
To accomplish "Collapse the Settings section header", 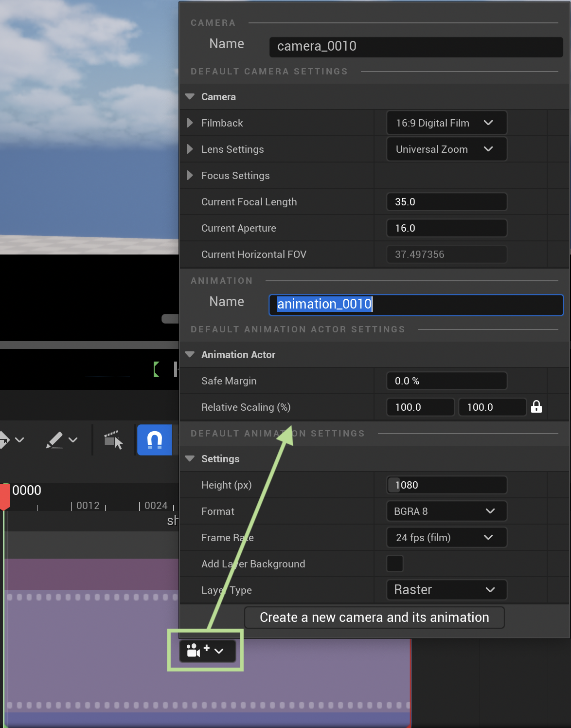I will (190, 459).
